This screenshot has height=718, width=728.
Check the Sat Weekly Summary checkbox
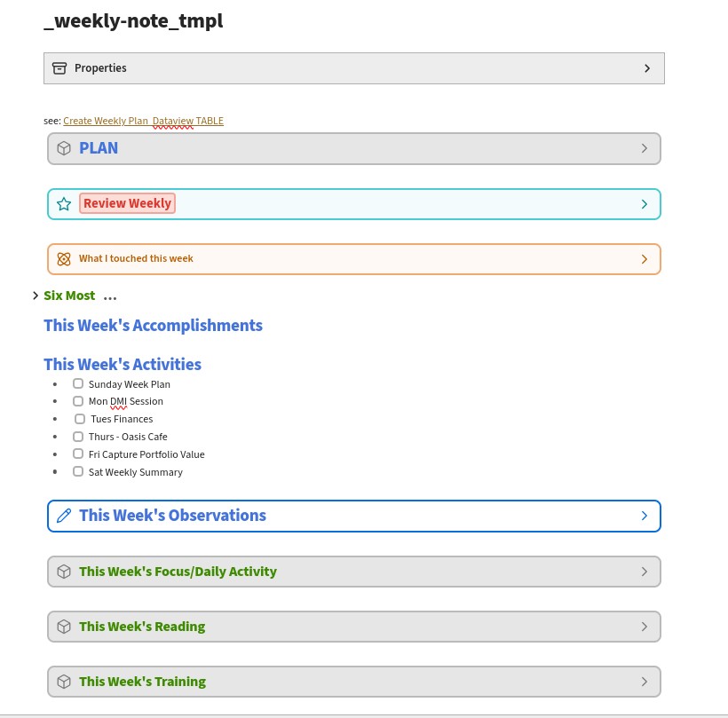tap(78, 472)
